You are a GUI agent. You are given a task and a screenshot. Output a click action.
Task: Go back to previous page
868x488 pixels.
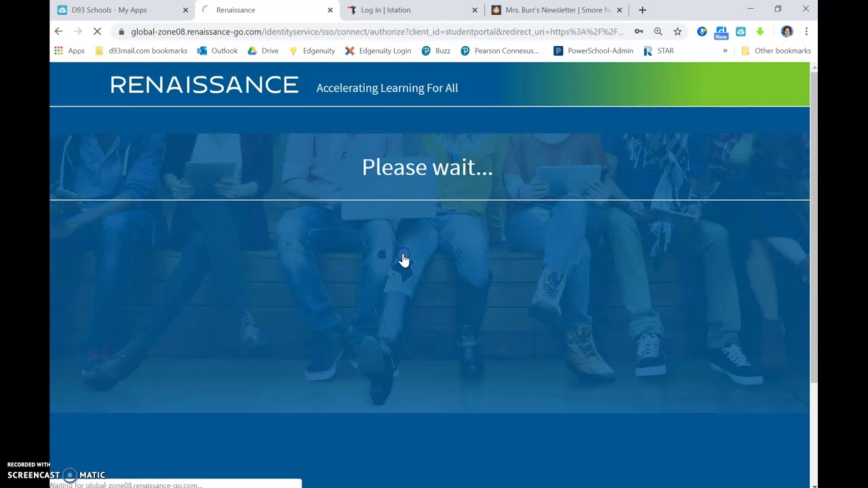tap(58, 31)
